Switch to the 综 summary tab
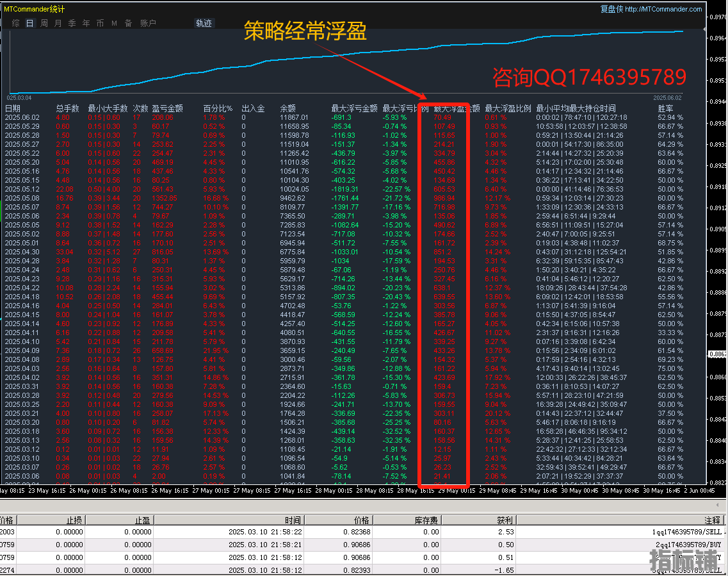 tap(16, 23)
